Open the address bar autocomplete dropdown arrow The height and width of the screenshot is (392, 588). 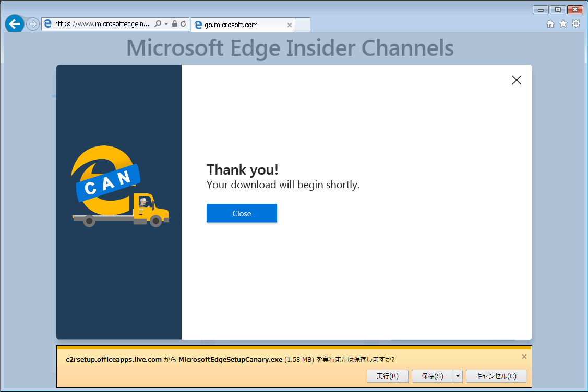click(x=166, y=23)
